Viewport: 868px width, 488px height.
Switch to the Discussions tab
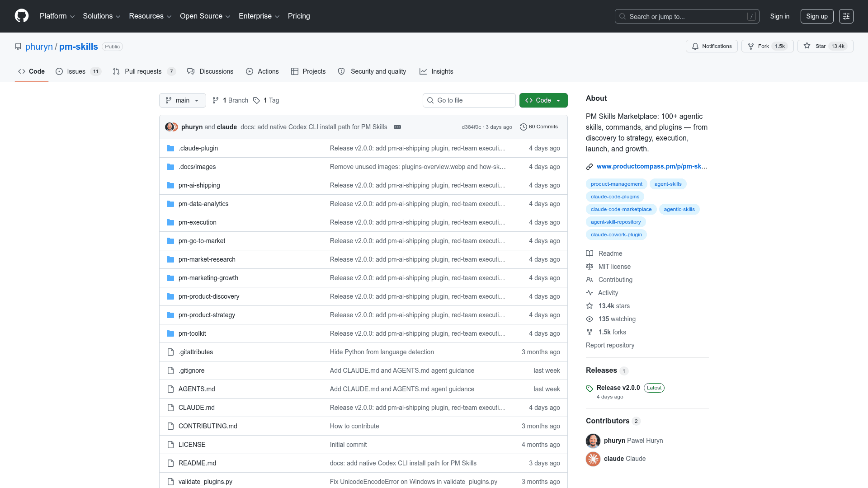210,71
